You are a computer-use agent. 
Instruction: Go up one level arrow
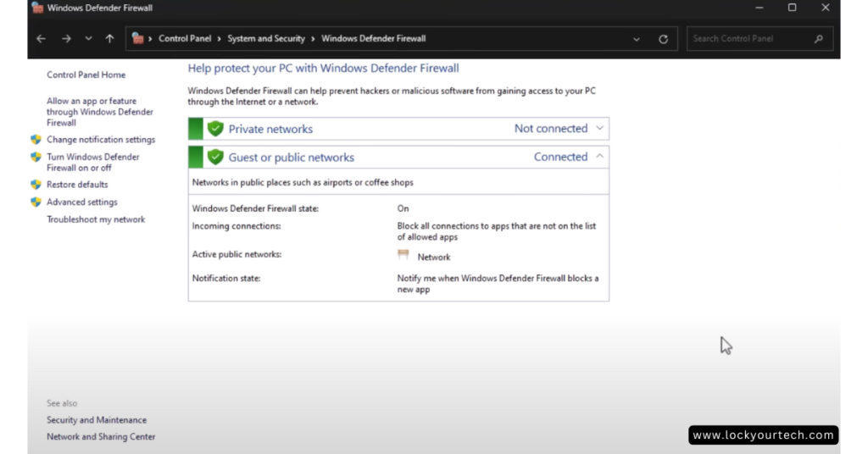click(109, 39)
